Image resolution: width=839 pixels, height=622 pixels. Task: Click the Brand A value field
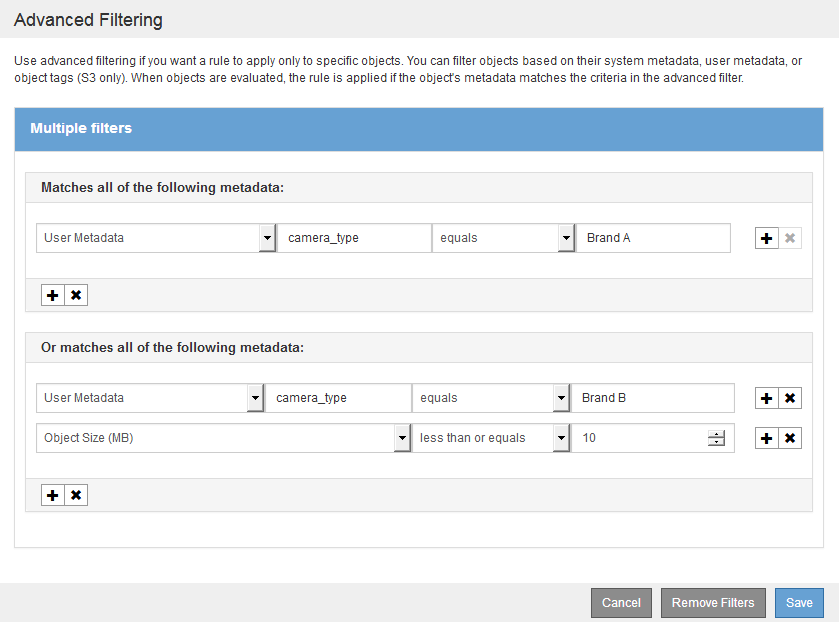pyautogui.click(x=653, y=238)
